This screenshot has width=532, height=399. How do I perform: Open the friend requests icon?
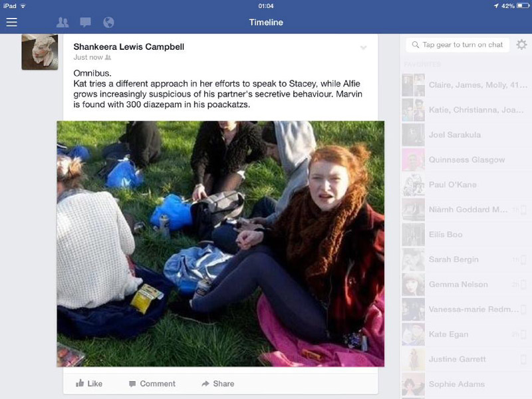[x=63, y=23]
